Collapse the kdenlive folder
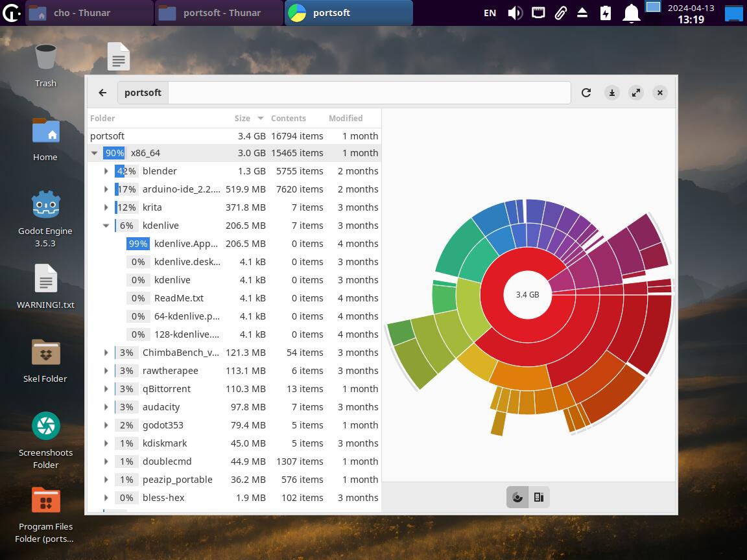 (106, 226)
